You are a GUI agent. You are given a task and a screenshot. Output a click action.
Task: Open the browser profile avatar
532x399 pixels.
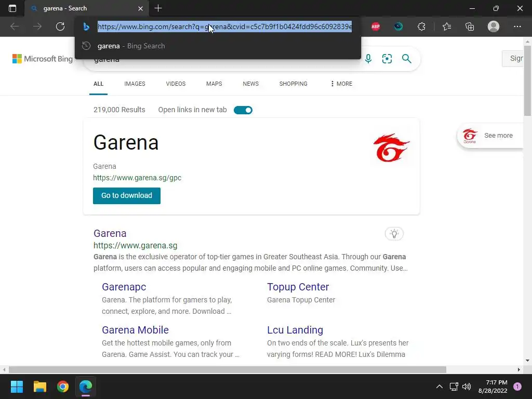click(494, 26)
